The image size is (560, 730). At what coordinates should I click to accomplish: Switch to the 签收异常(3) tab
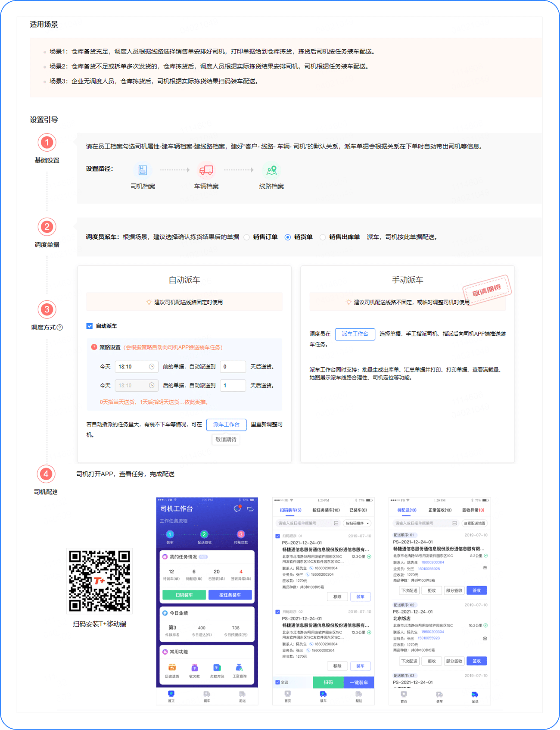[x=473, y=510]
